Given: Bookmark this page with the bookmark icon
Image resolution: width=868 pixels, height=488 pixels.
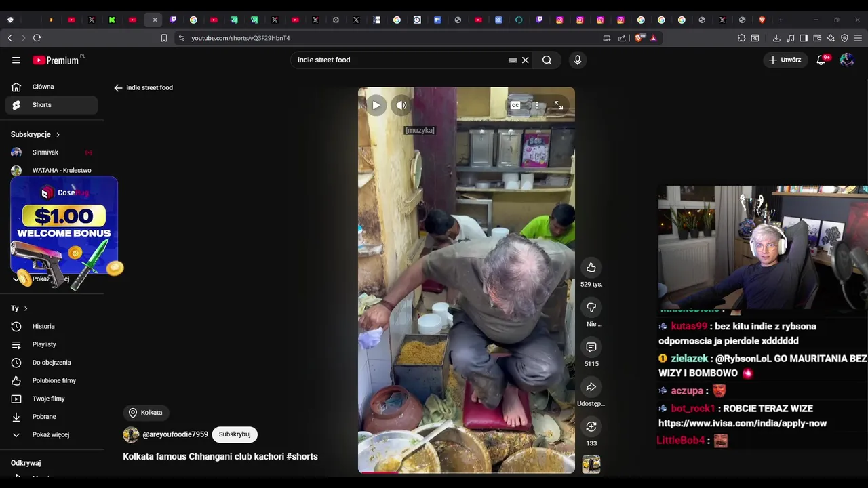Looking at the screenshot, I should (x=163, y=38).
